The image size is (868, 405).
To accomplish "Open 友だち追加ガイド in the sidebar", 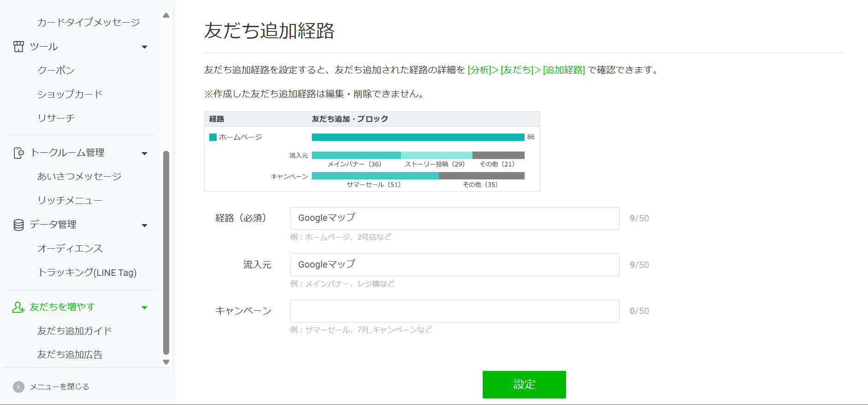I will 75,331.
